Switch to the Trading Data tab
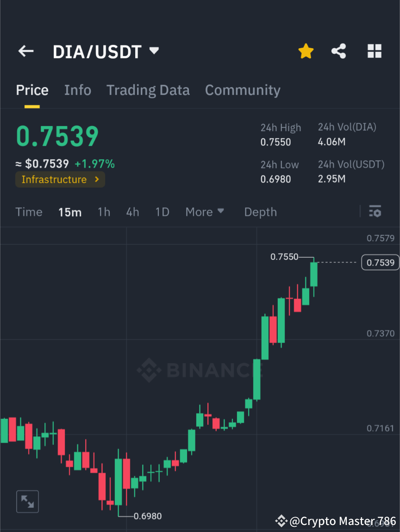Viewport: 400px width, 532px height. click(x=148, y=90)
